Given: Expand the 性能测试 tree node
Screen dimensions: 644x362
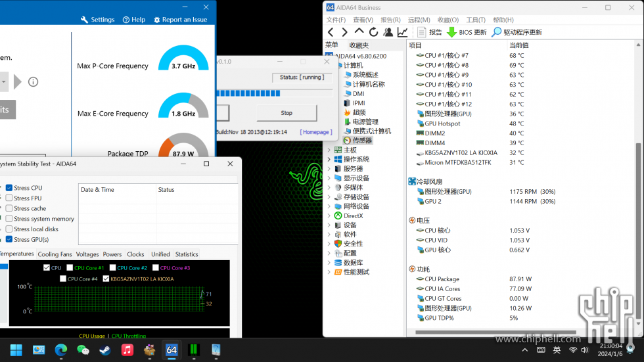Looking at the screenshot, I should click(329, 272).
